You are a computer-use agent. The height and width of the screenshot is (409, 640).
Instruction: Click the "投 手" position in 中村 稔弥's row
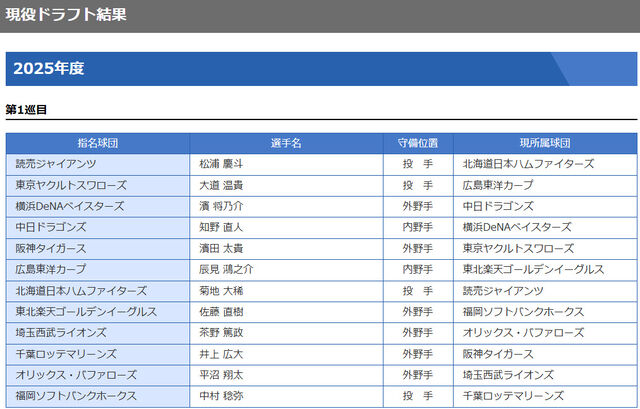[x=418, y=396]
